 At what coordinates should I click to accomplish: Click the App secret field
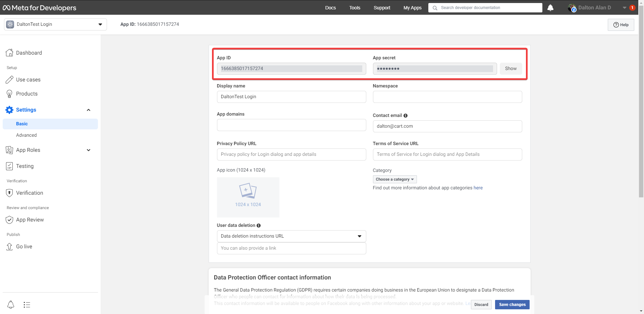click(435, 69)
